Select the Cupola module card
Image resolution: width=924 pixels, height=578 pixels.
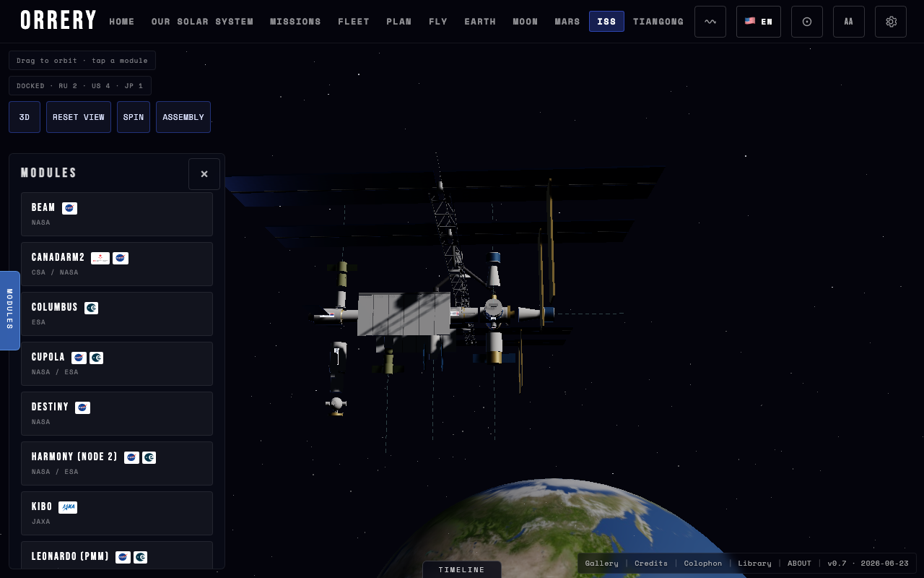point(117,363)
